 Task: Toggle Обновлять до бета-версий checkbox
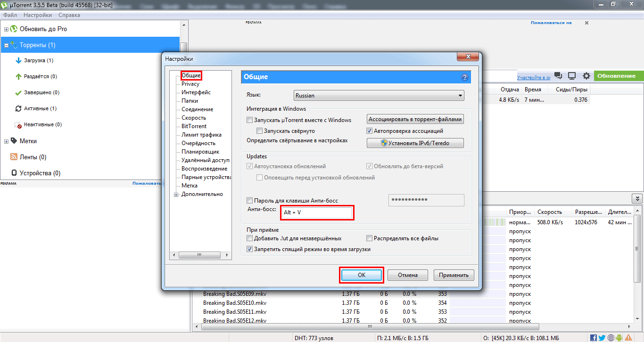point(370,166)
